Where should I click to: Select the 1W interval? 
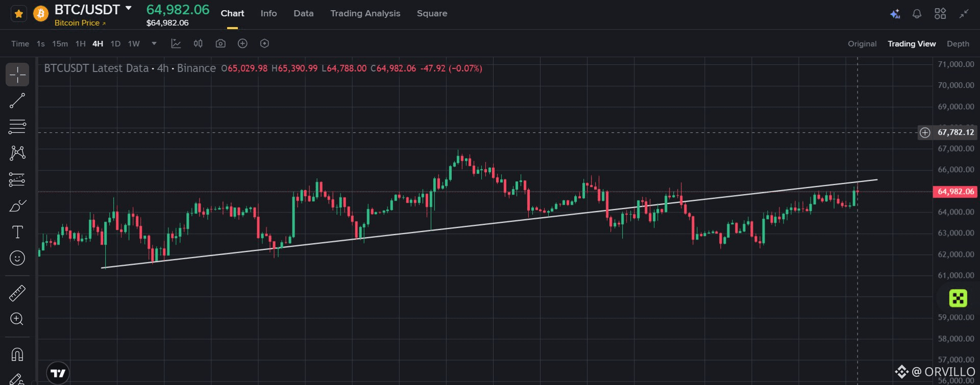[x=134, y=44]
